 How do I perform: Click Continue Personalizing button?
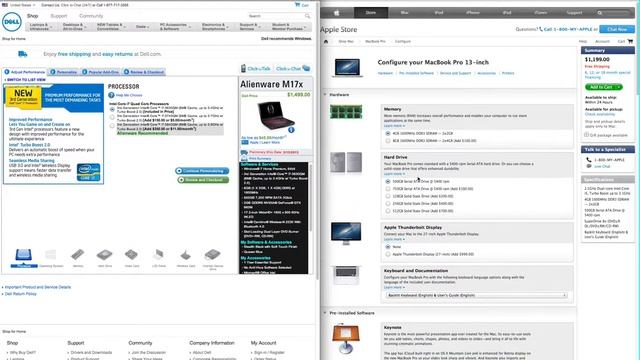[202, 171]
